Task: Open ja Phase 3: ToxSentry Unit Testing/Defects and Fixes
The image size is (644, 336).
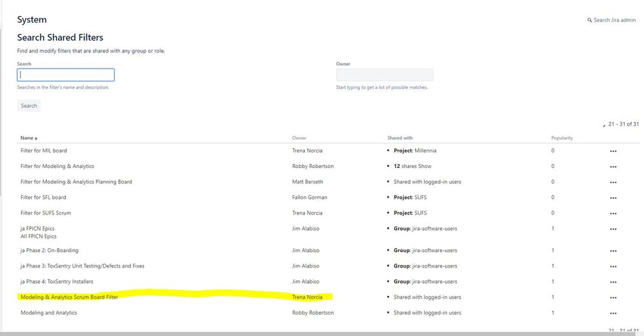Action: (x=82, y=266)
